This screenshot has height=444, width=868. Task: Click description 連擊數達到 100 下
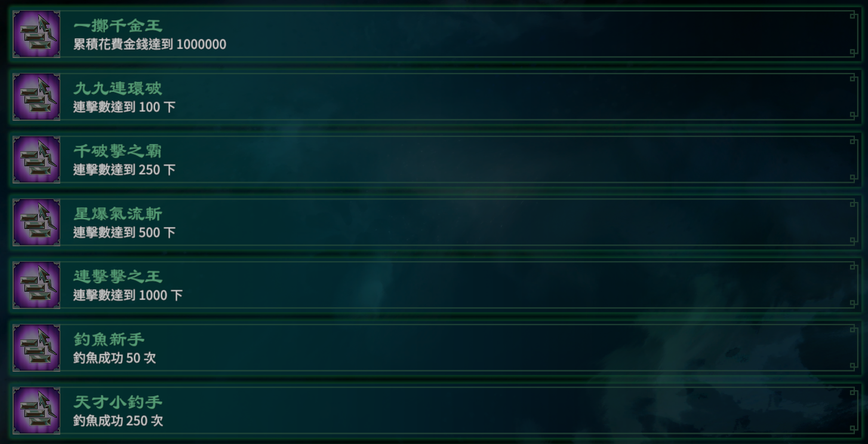pos(124,108)
